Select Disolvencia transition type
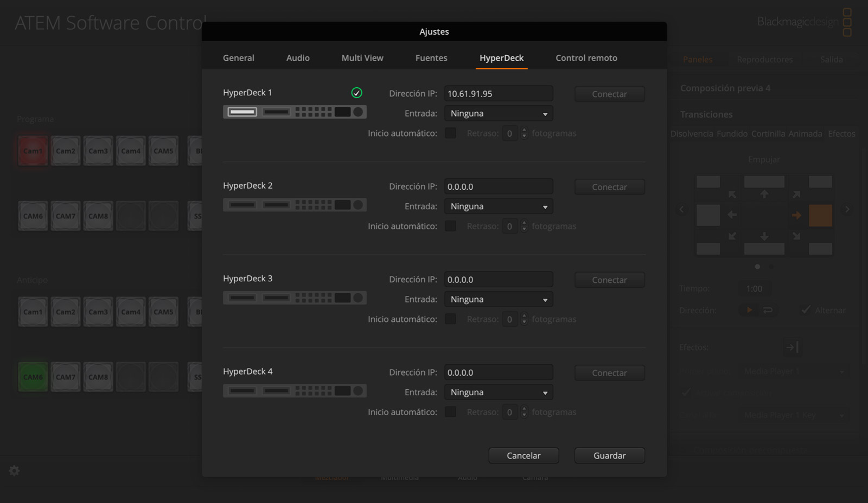The height and width of the screenshot is (503, 868). click(692, 134)
